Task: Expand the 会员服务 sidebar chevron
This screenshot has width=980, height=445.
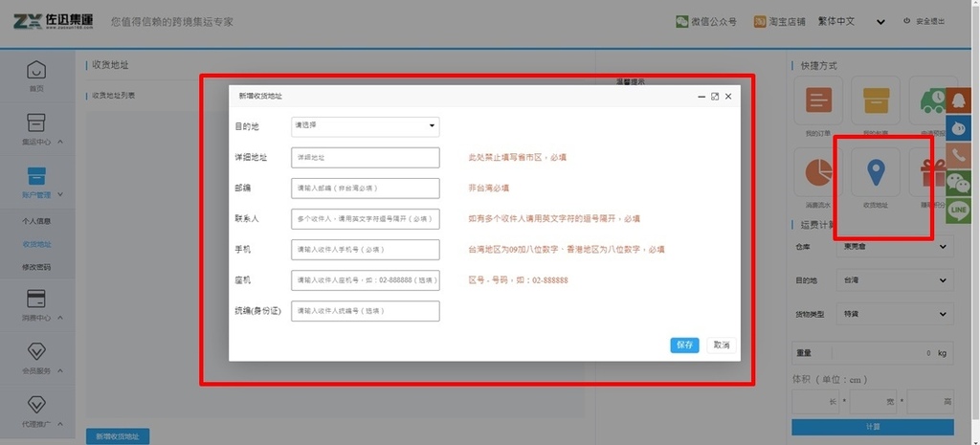Action: pyautogui.click(x=60, y=370)
